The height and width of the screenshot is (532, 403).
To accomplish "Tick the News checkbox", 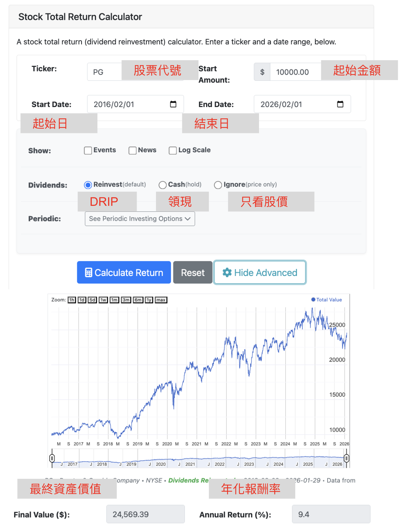I will (133, 151).
